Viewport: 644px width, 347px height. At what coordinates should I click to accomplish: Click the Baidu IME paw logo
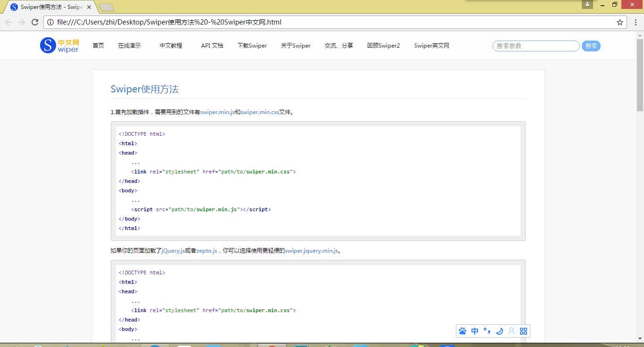pyautogui.click(x=462, y=331)
